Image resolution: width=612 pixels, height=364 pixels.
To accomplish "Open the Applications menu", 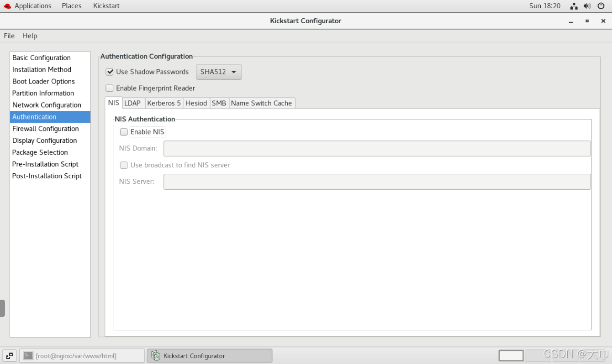I will pos(33,6).
